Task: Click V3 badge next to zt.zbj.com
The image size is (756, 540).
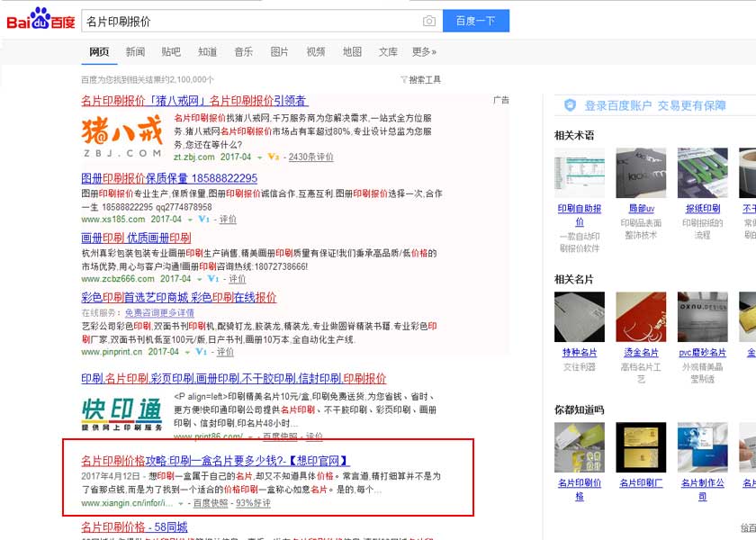Action: coord(274,157)
